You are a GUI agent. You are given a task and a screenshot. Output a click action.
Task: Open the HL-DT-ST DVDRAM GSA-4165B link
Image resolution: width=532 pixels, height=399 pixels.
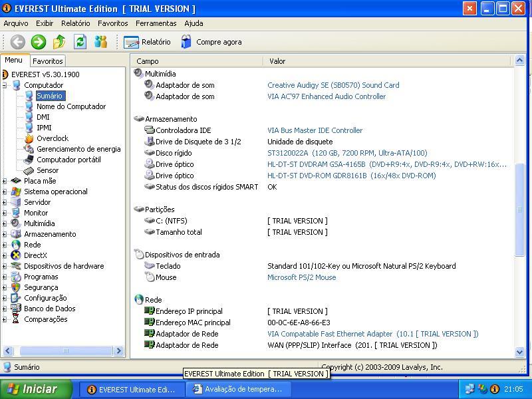(x=387, y=164)
